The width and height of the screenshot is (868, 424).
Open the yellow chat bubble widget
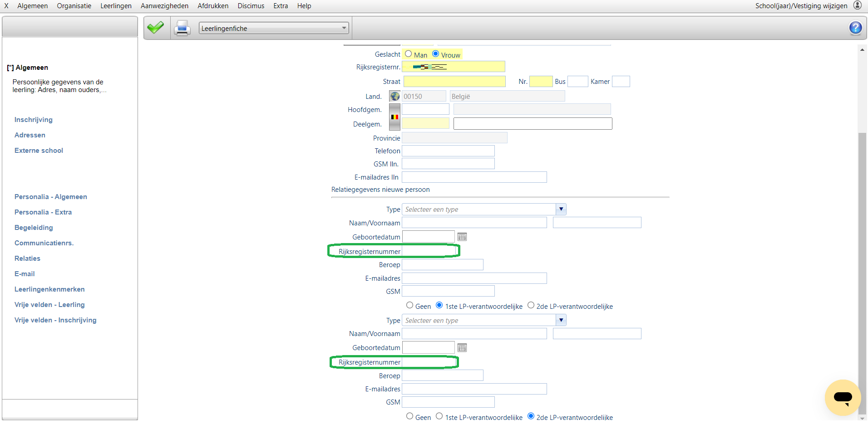tap(843, 398)
